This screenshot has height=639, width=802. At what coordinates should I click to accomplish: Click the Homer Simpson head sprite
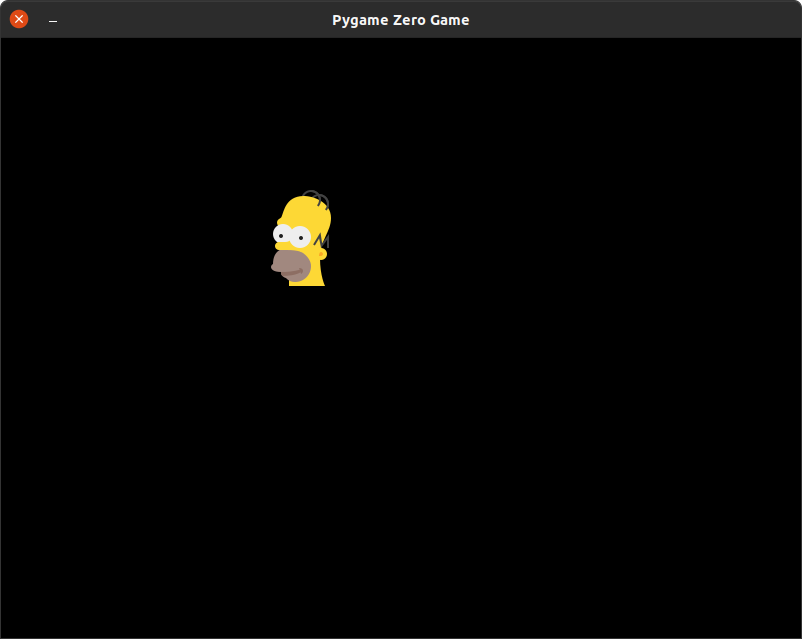click(x=302, y=240)
